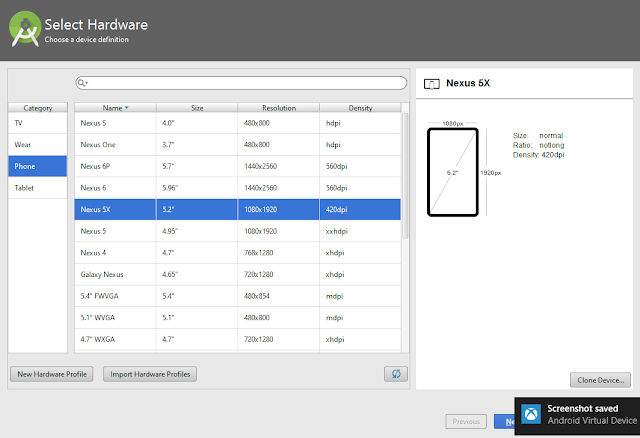The image size is (640, 438).
Task: Select the Nexus 4 device row
Action: coord(238,253)
